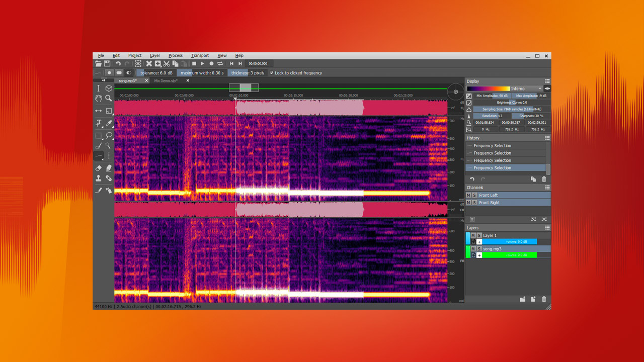Click the Transform arrows tool
Screen dimensions: 644x362
pyautogui.click(x=99, y=111)
